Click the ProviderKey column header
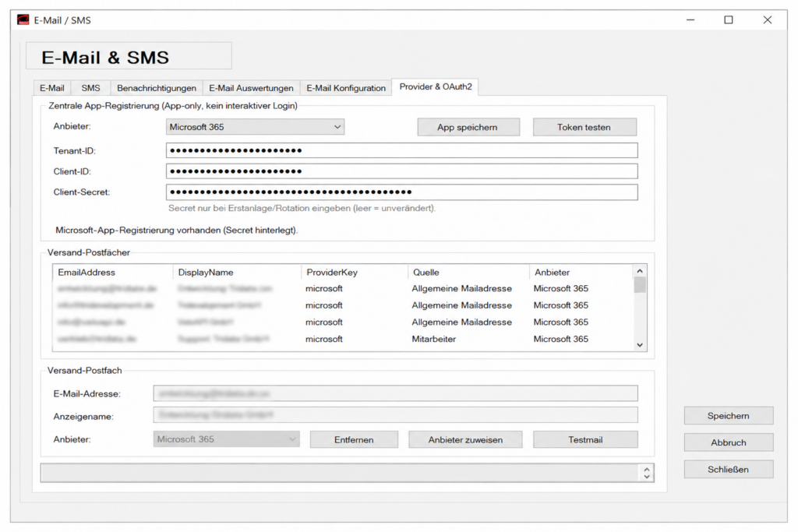Image resolution: width=798 pixels, height=532 pixels. click(x=355, y=272)
